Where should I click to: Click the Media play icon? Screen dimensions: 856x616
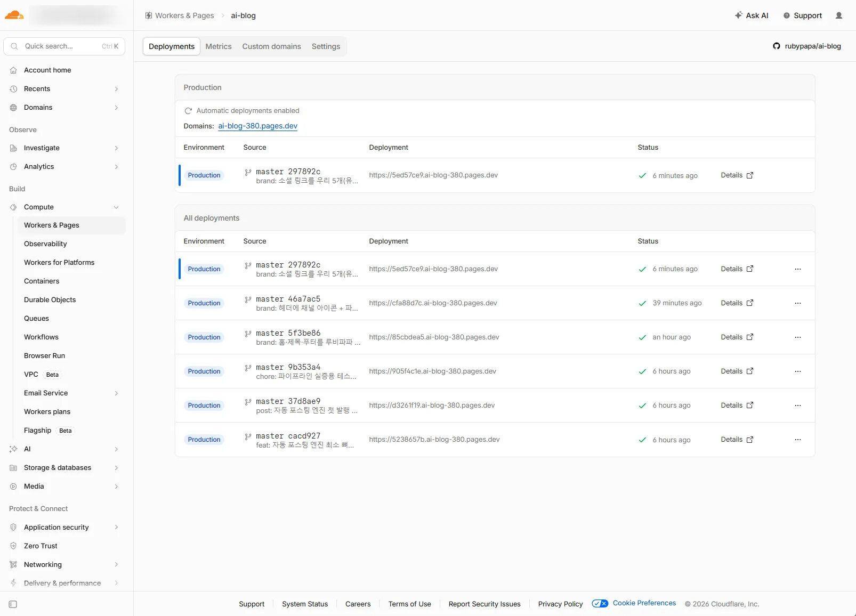(13, 487)
